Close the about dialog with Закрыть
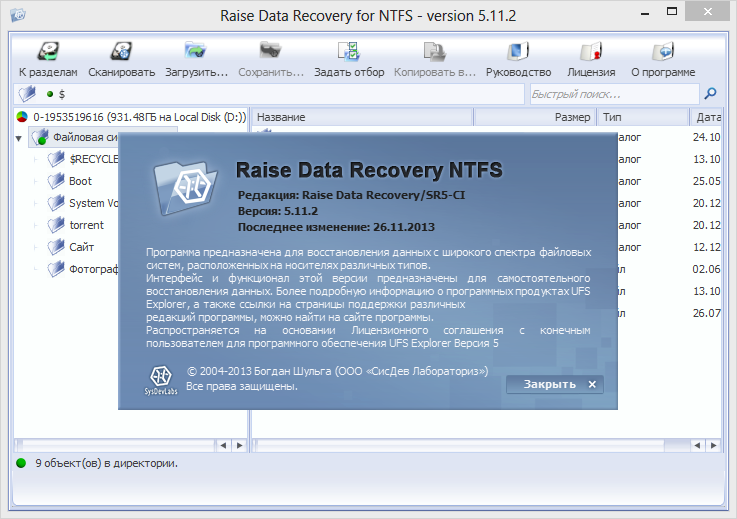The width and height of the screenshot is (737, 519). (555, 385)
